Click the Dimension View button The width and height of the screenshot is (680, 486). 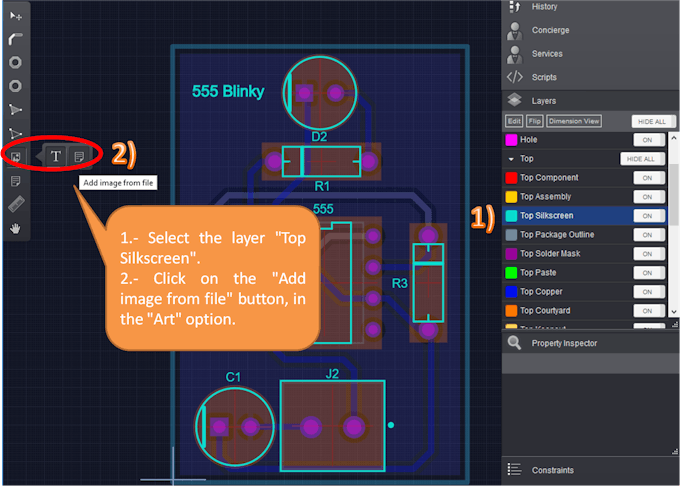point(574,121)
